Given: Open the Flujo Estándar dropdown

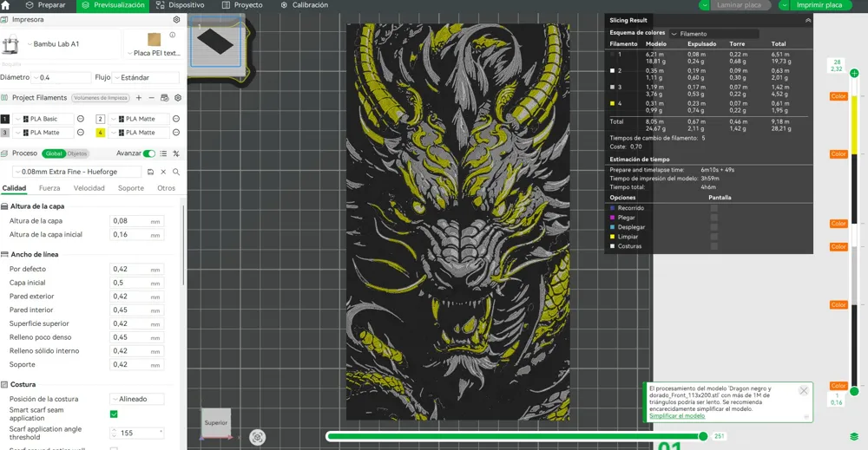Looking at the screenshot, I should tap(146, 78).
